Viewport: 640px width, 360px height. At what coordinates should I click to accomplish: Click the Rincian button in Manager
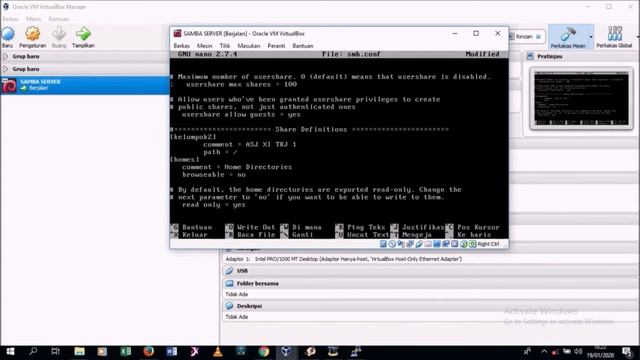point(526,36)
